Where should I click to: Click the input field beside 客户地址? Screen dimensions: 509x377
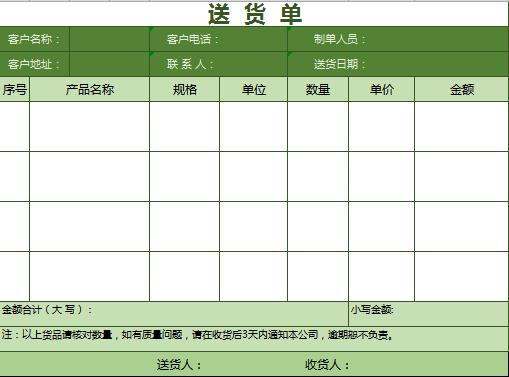tap(109, 64)
